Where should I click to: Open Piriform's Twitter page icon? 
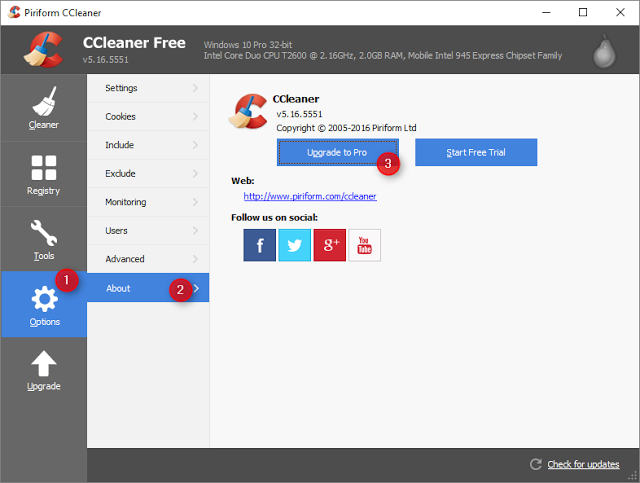(x=295, y=245)
